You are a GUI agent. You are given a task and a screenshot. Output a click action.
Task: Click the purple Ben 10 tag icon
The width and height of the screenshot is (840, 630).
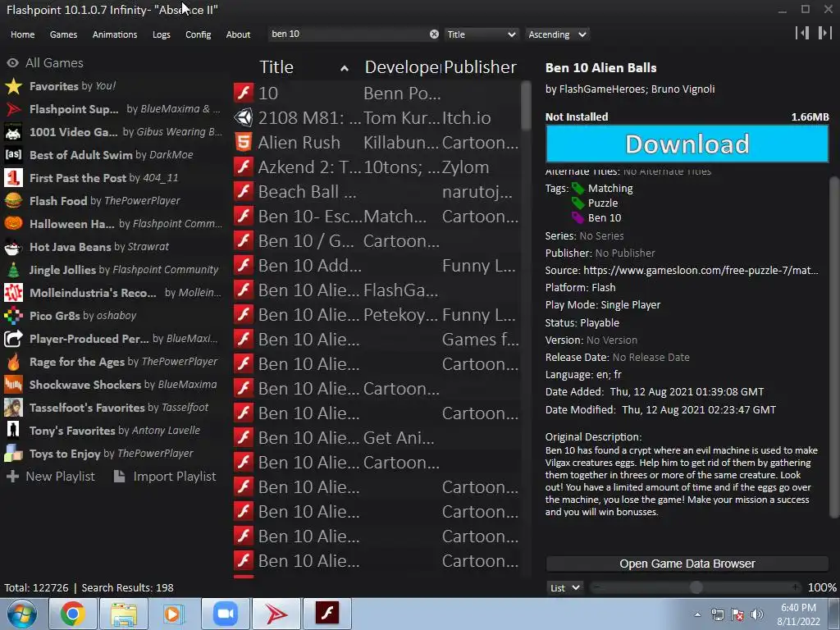point(578,218)
